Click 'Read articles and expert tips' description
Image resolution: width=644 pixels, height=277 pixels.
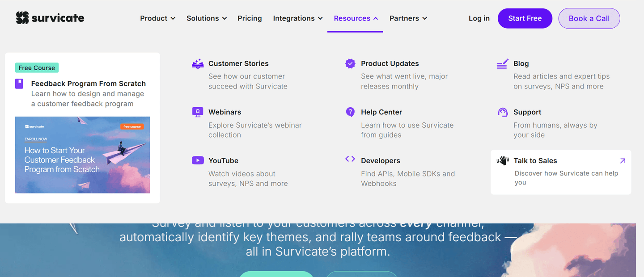pyautogui.click(x=561, y=81)
